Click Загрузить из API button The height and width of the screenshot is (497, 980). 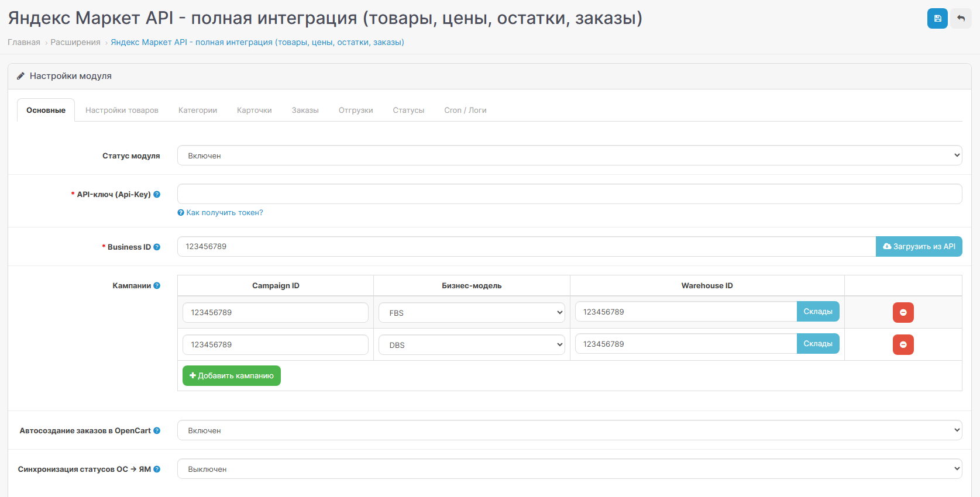point(919,247)
